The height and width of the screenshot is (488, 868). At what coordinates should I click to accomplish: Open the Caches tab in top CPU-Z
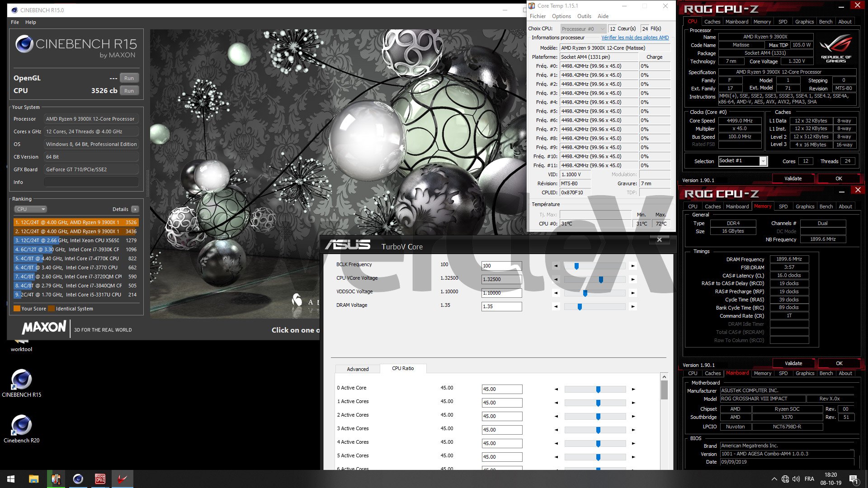point(712,22)
